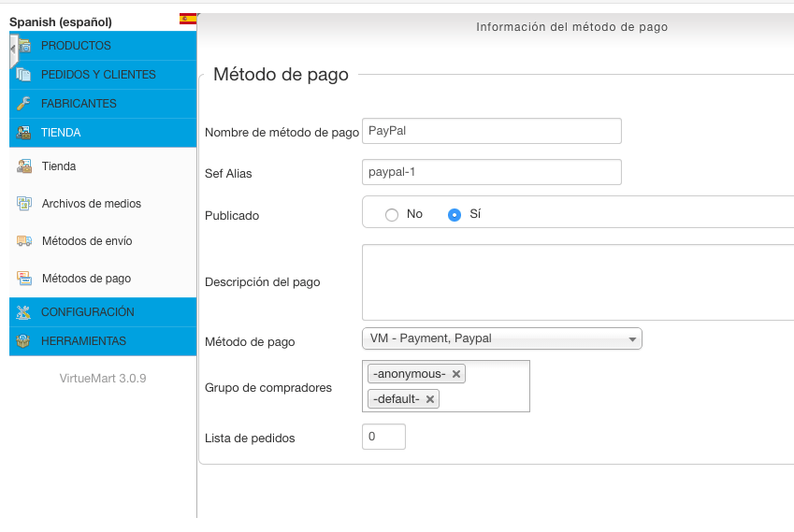Click the VirtueMart 3.0.9 version text
794x532 pixels.
click(x=103, y=378)
